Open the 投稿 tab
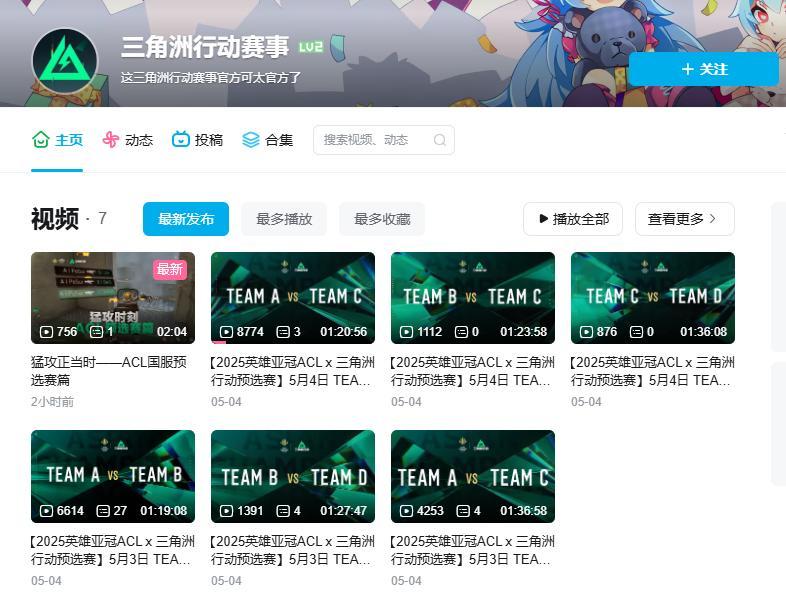 point(208,140)
